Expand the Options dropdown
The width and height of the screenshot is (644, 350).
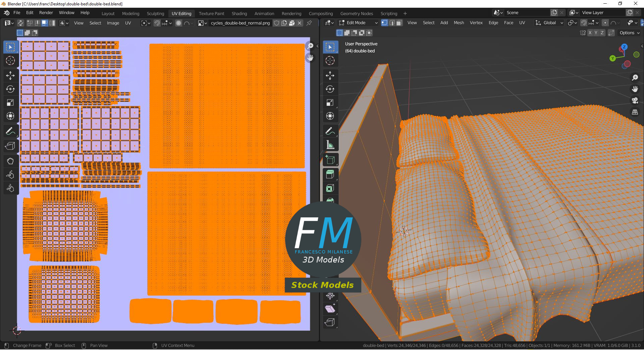[x=630, y=33]
